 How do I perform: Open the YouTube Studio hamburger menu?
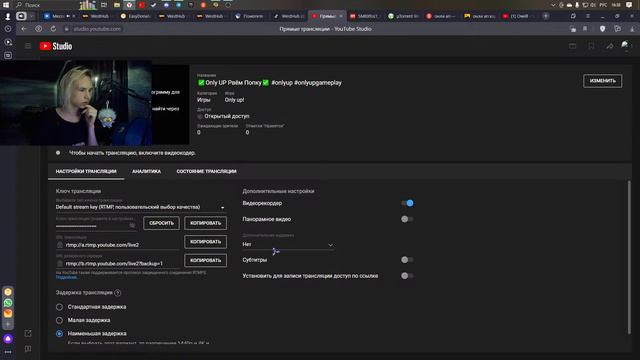[28, 46]
